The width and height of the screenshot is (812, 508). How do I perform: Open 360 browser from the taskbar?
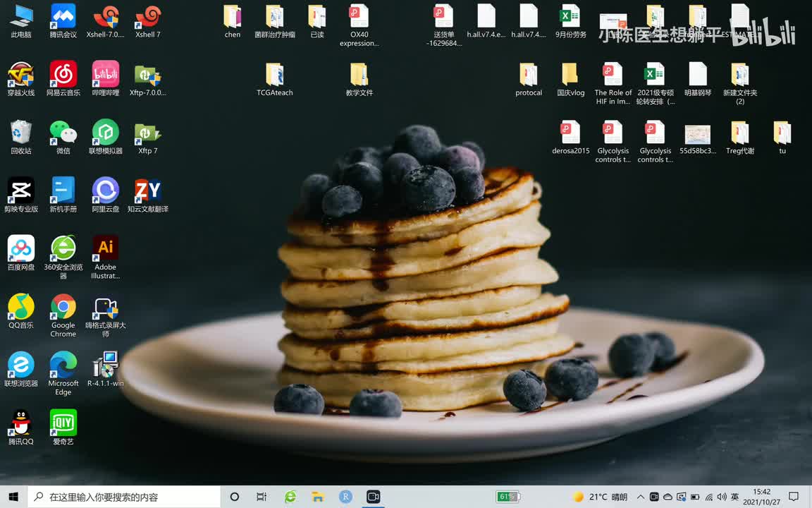pyautogui.click(x=290, y=497)
